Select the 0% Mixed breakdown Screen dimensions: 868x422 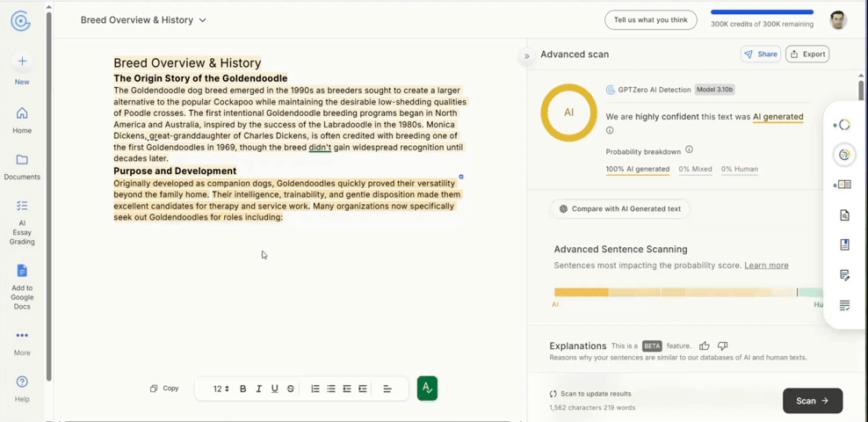695,170
